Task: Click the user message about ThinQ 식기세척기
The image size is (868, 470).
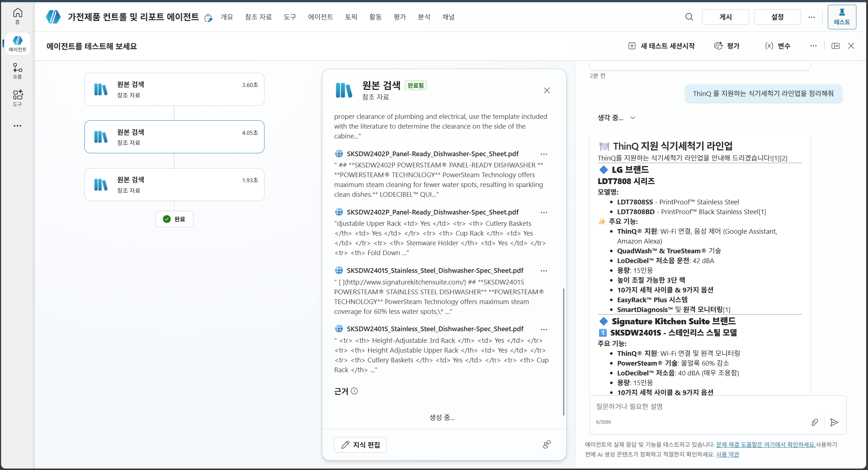Action: (763, 93)
